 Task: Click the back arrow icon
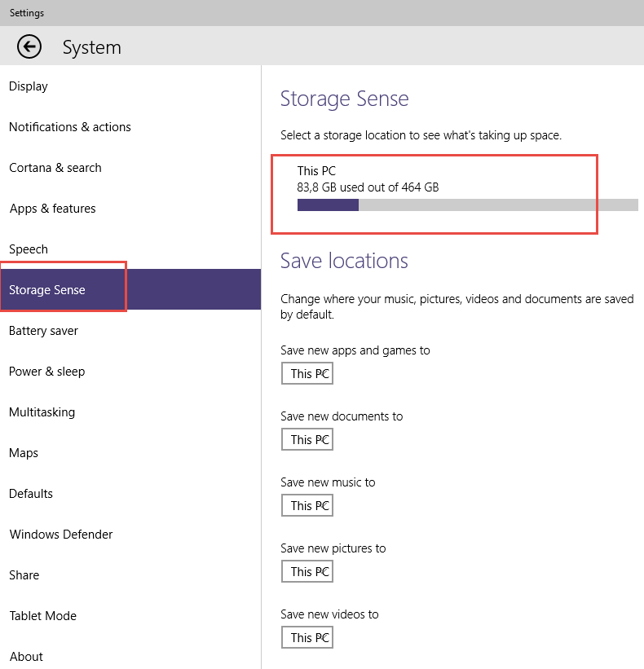pyautogui.click(x=29, y=47)
